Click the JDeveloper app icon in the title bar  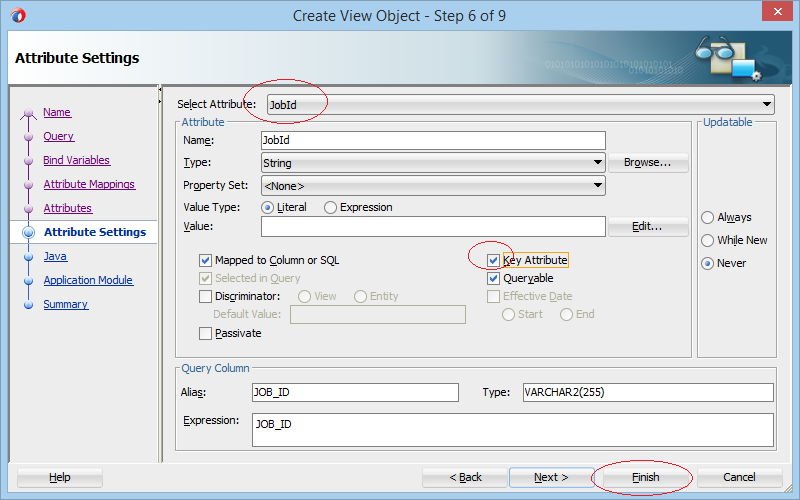(x=18, y=15)
